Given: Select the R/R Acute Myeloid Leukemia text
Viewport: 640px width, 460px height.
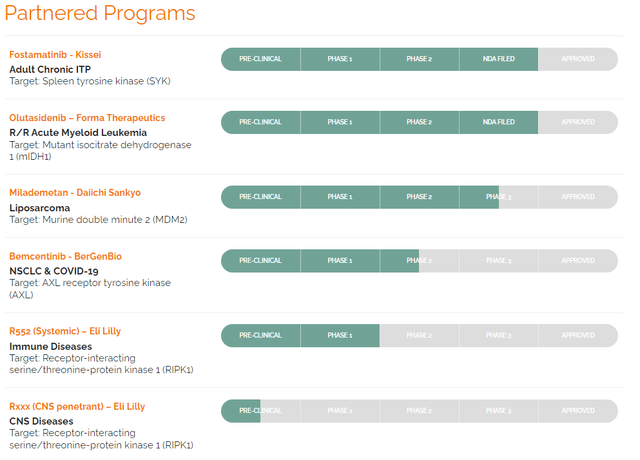Looking at the screenshot, I should pyautogui.click(x=78, y=133).
